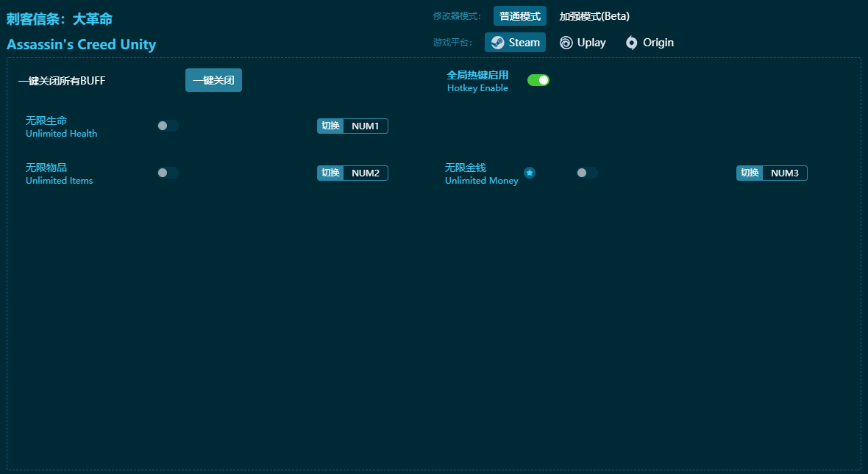Open the 加强模式(Beta) enhanced mode tab

point(594,16)
